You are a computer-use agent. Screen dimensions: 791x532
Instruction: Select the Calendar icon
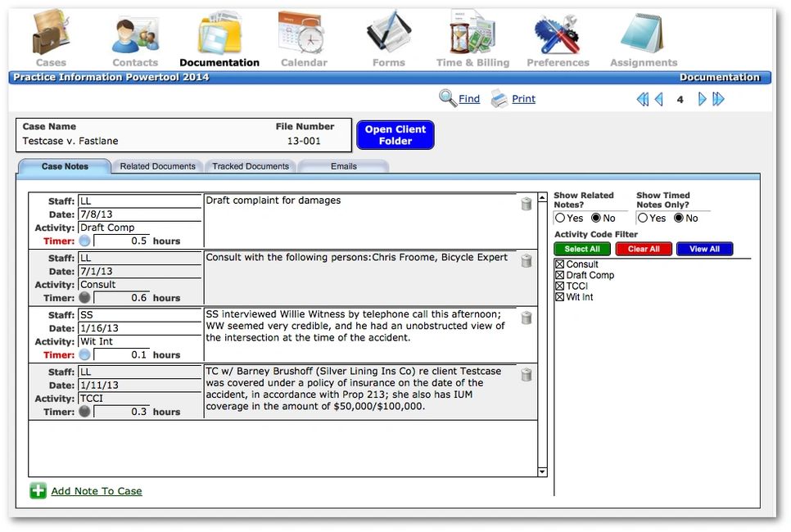tap(304, 33)
